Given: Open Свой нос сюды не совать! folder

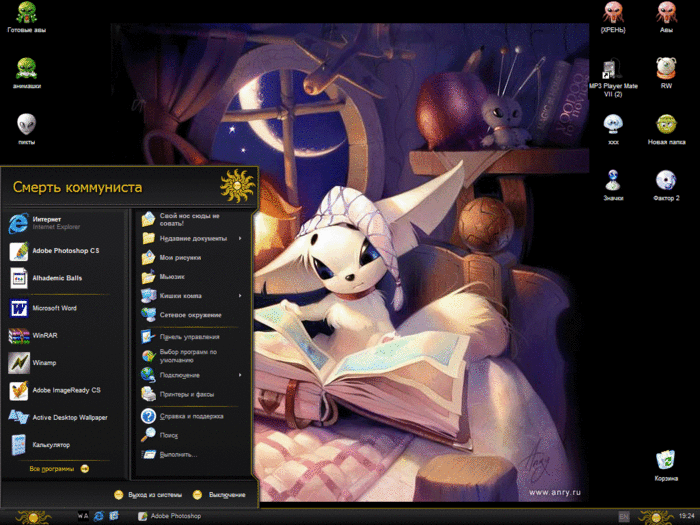Looking at the screenshot, I should click(x=193, y=219).
